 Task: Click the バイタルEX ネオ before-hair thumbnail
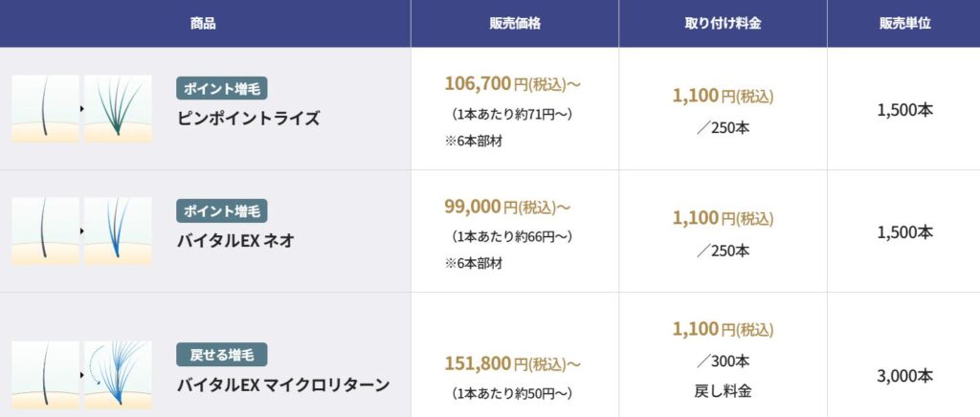click(x=45, y=230)
